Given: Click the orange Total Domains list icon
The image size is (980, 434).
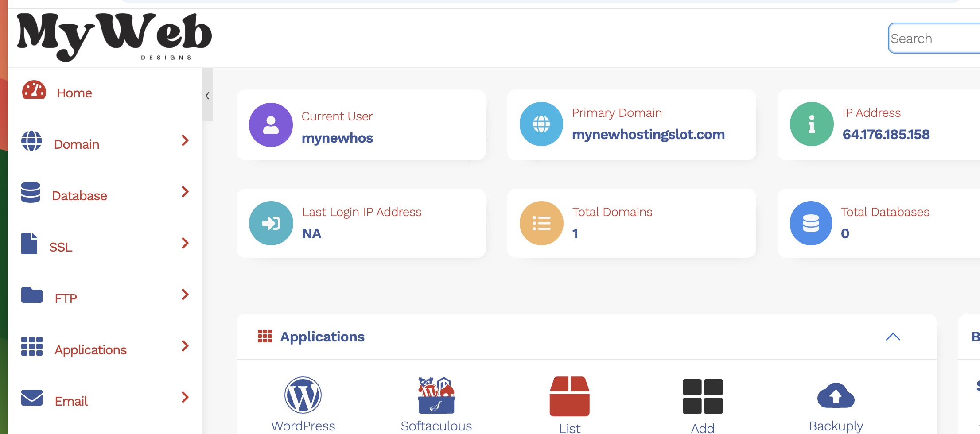Looking at the screenshot, I should [x=541, y=223].
